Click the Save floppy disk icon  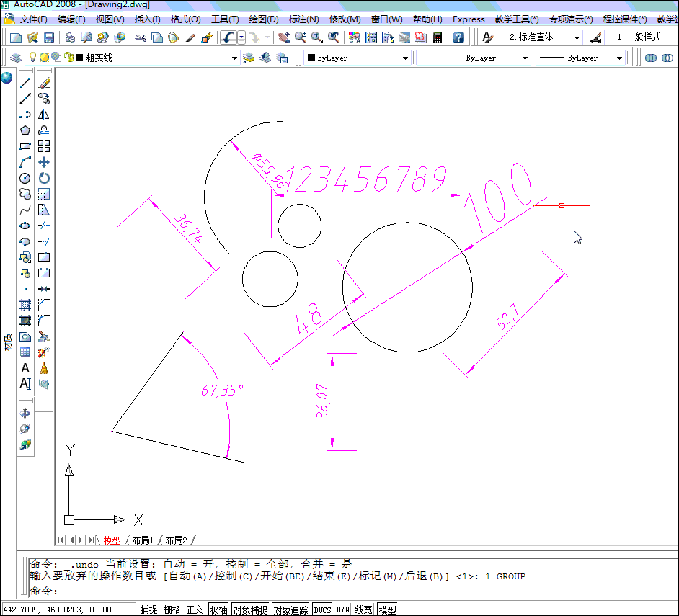point(49,37)
